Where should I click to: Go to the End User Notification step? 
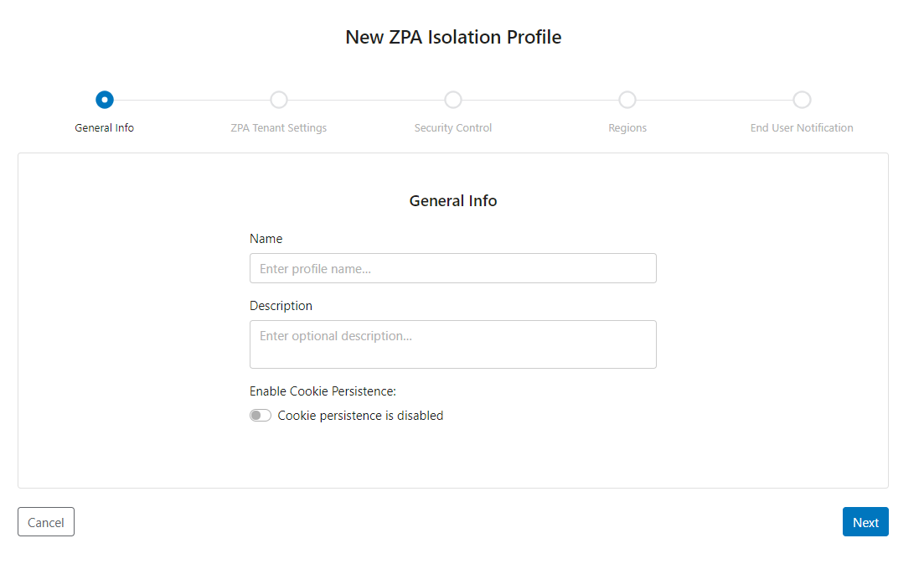[x=801, y=127]
